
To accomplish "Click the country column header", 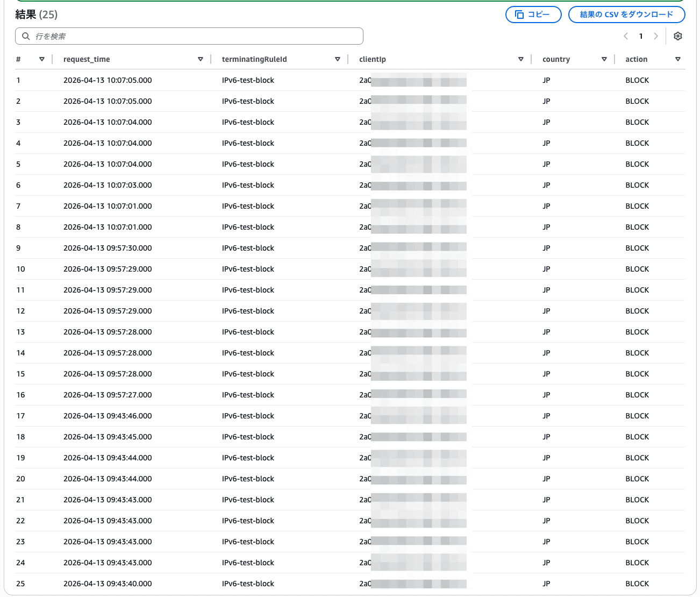I will (x=556, y=59).
